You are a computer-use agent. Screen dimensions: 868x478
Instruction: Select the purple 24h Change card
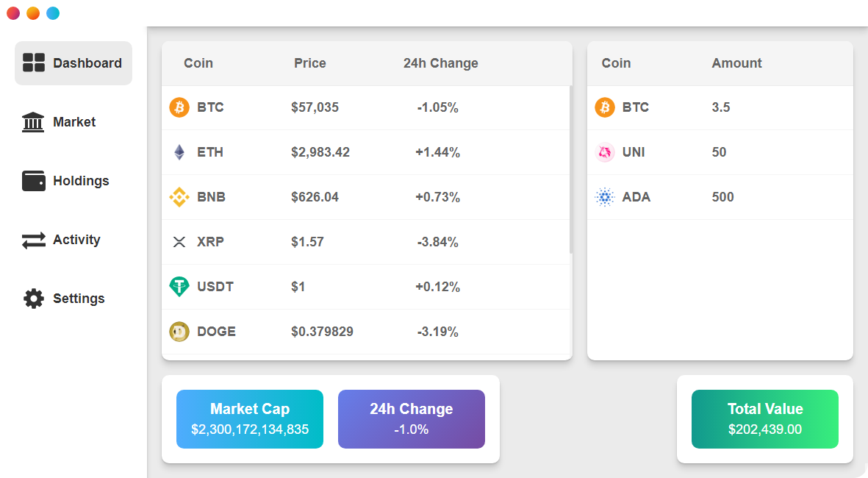(412, 419)
